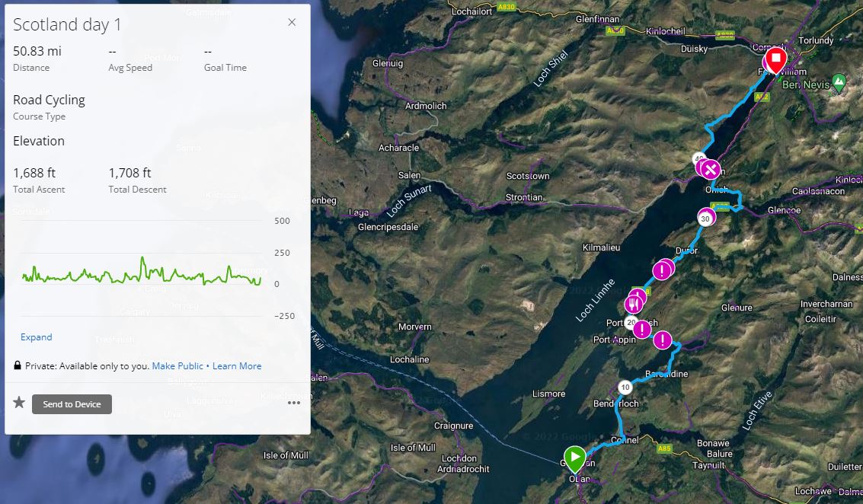Click the Glenure place label
863x504 pixels.
(x=737, y=308)
